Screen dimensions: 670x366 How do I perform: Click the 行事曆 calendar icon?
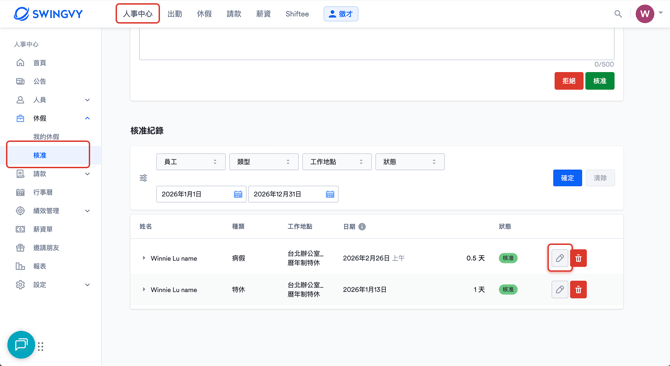click(20, 192)
